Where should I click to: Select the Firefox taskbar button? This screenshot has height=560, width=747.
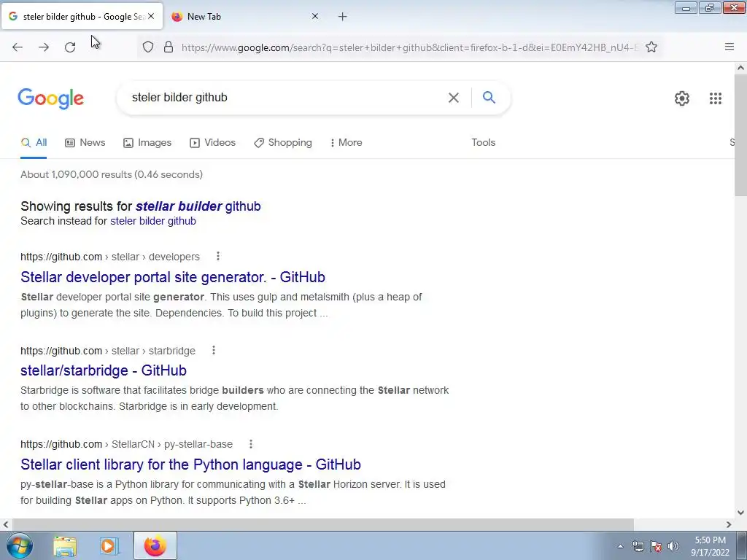155,545
